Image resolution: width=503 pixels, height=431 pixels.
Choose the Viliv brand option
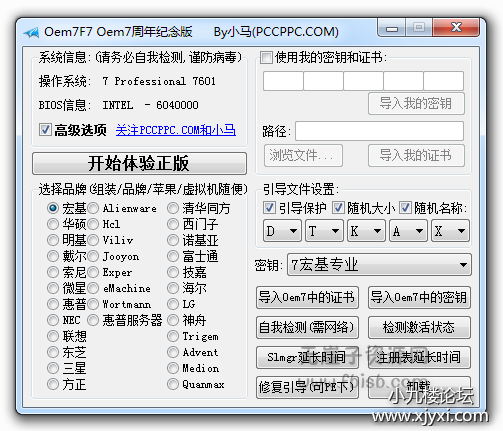[93, 240]
